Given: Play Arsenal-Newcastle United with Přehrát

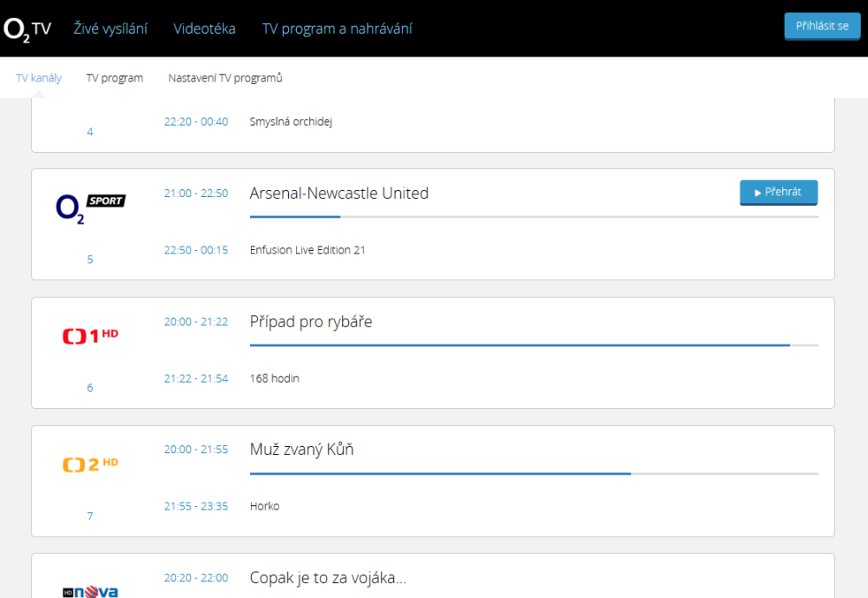Looking at the screenshot, I should pyautogui.click(x=778, y=192).
